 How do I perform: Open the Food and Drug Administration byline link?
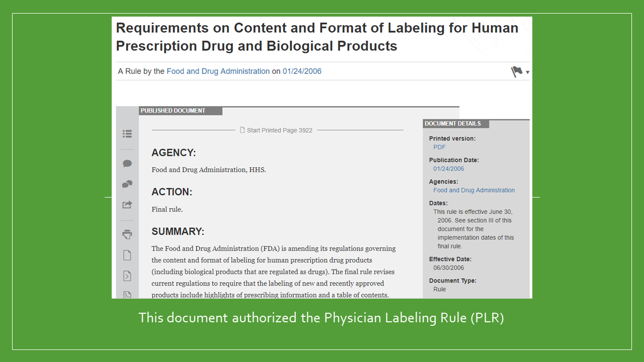218,71
